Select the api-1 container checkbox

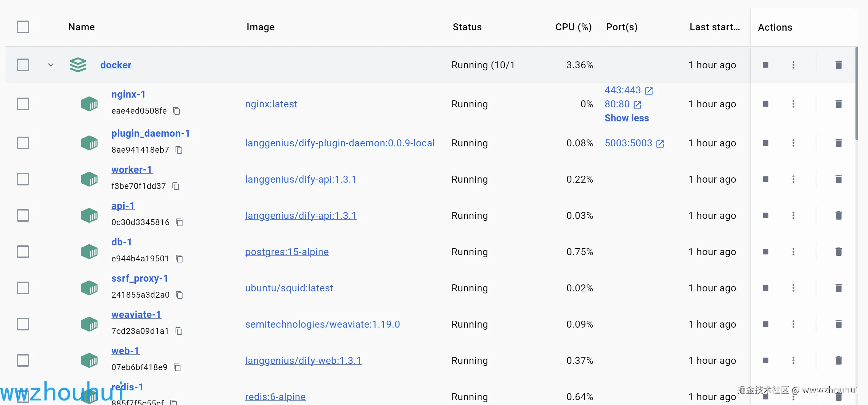23,215
